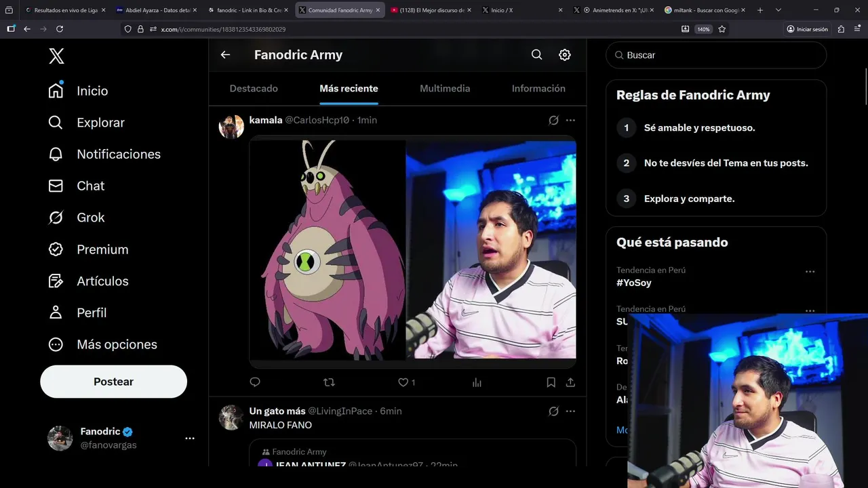This screenshot has width=868, height=488.
Task: Open Grok from the sidebar
Action: point(76,218)
